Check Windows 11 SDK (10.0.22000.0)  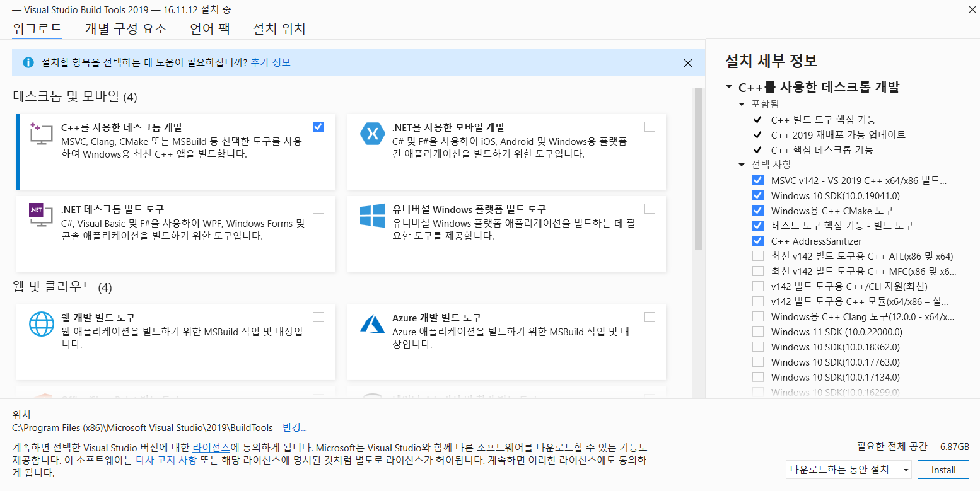click(758, 332)
